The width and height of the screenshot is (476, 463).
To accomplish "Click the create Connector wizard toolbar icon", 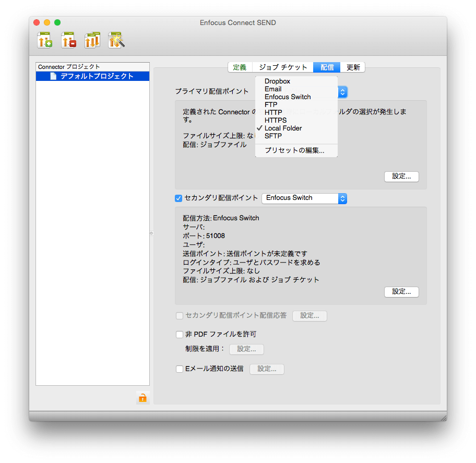I will [x=116, y=40].
